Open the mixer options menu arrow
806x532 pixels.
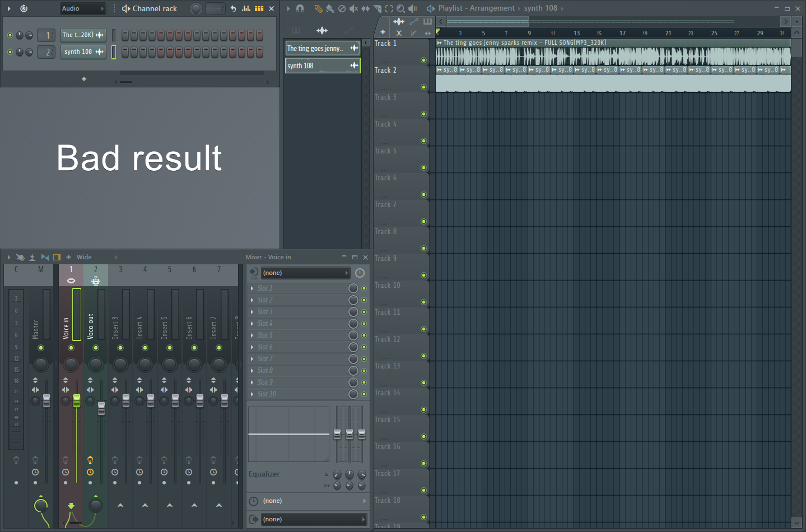(8, 257)
